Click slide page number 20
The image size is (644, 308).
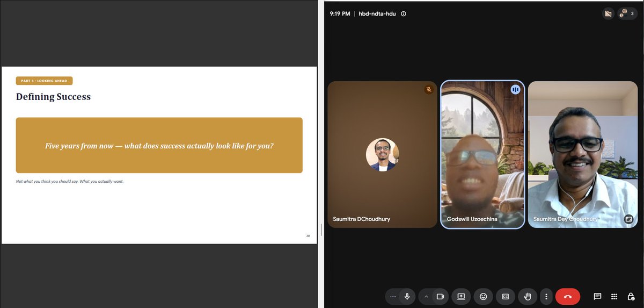coord(308,236)
